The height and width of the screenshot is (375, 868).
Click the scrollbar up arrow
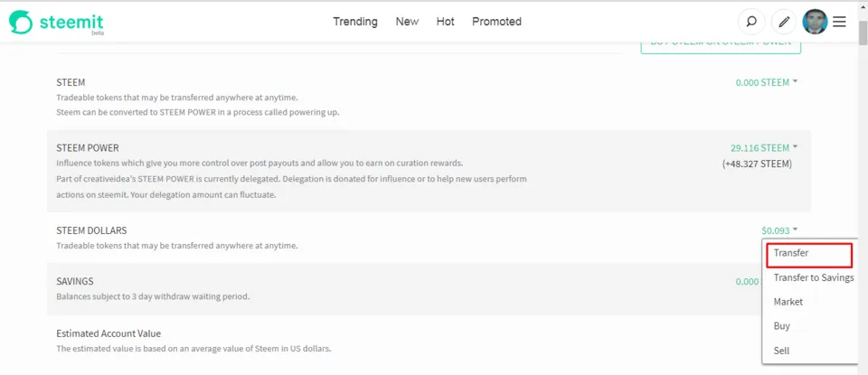pos(863,5)
